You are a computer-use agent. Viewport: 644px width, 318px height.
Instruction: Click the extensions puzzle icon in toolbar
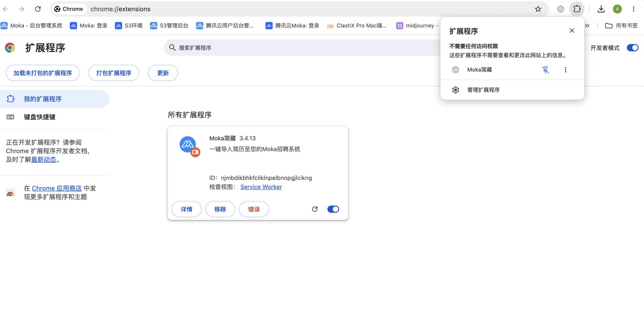577,9
